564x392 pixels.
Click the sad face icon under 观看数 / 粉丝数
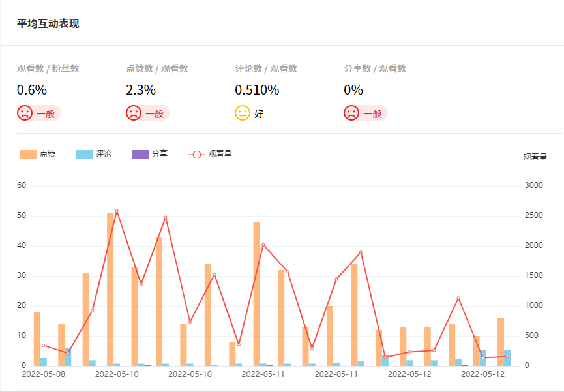(x=25, y=113)
